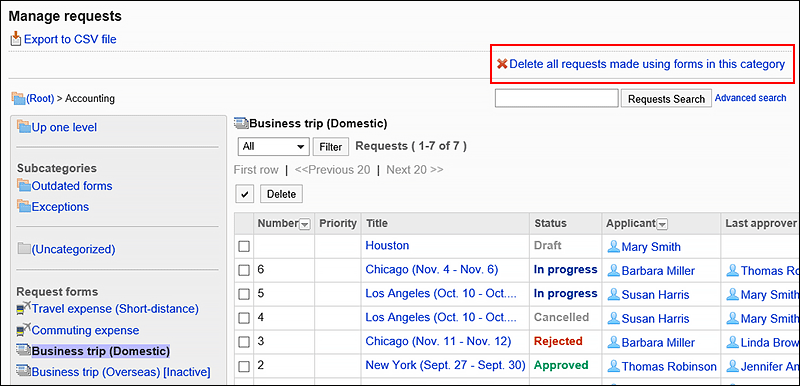Tick the checkbox for request number 5
800x386 pixels.
point(244,294)
